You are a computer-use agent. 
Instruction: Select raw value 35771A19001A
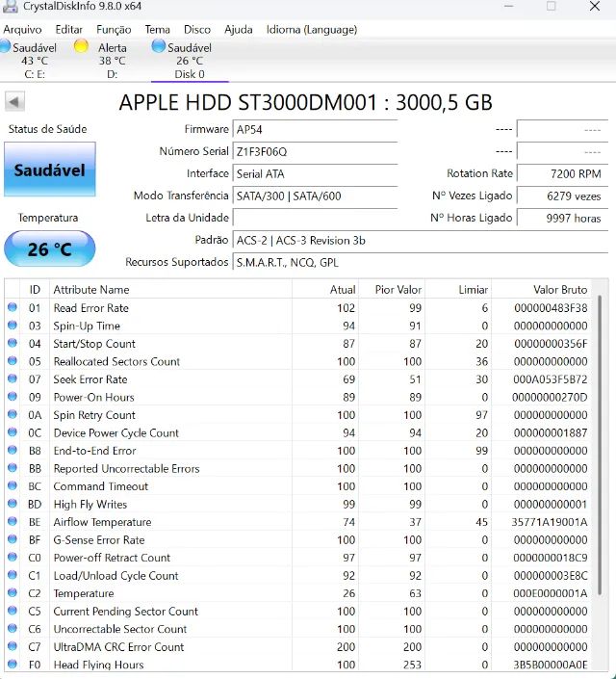tap(550, 522)
